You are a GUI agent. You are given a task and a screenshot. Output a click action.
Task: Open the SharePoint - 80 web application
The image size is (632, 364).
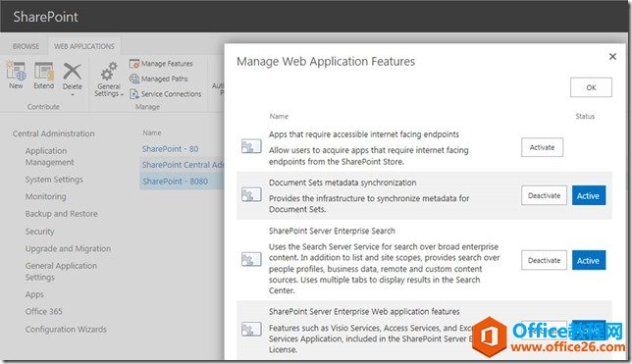(170, 149)
